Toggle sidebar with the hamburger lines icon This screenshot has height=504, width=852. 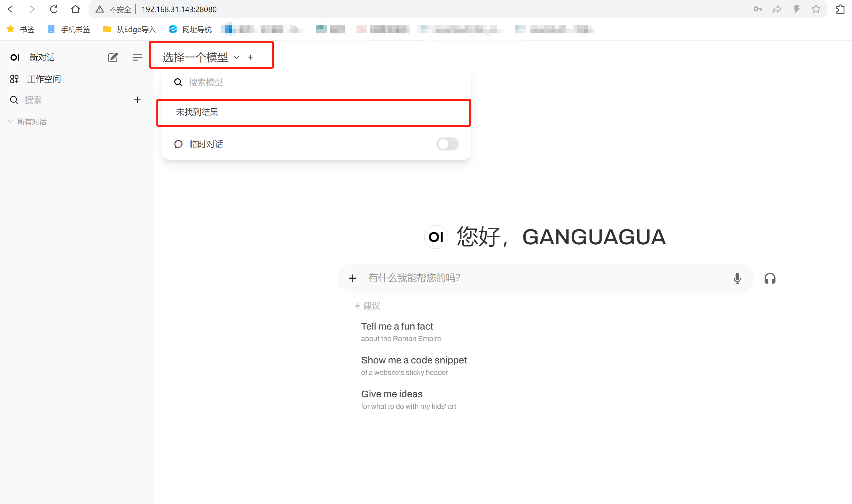tap(137, 57)
